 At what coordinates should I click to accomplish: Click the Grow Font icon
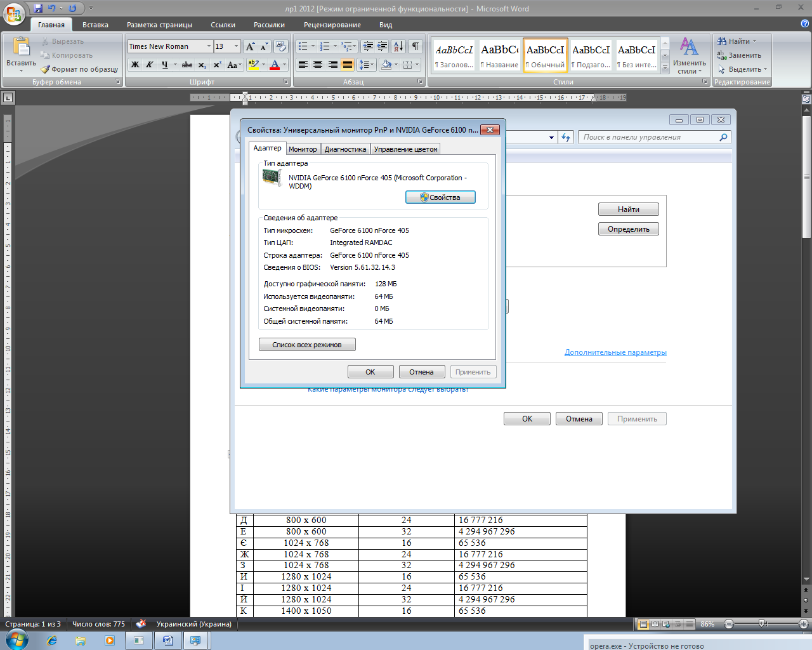click(x=250, y=46)
